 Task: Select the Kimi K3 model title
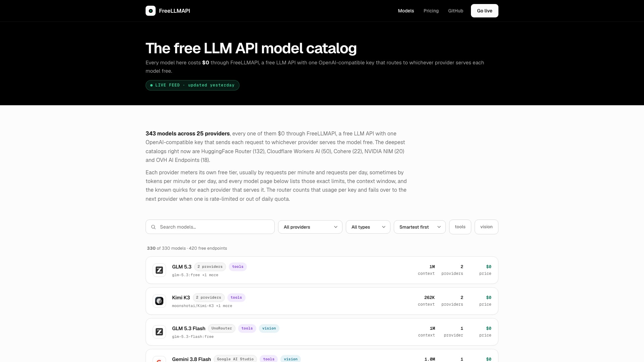click(x=181, y=298)
